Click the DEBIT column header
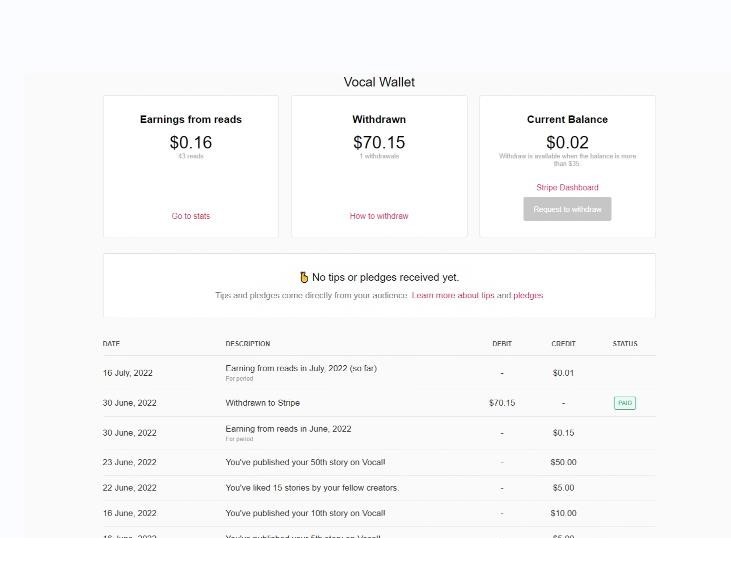This screenshot has height=561, width=731. (x=502, y=344)
